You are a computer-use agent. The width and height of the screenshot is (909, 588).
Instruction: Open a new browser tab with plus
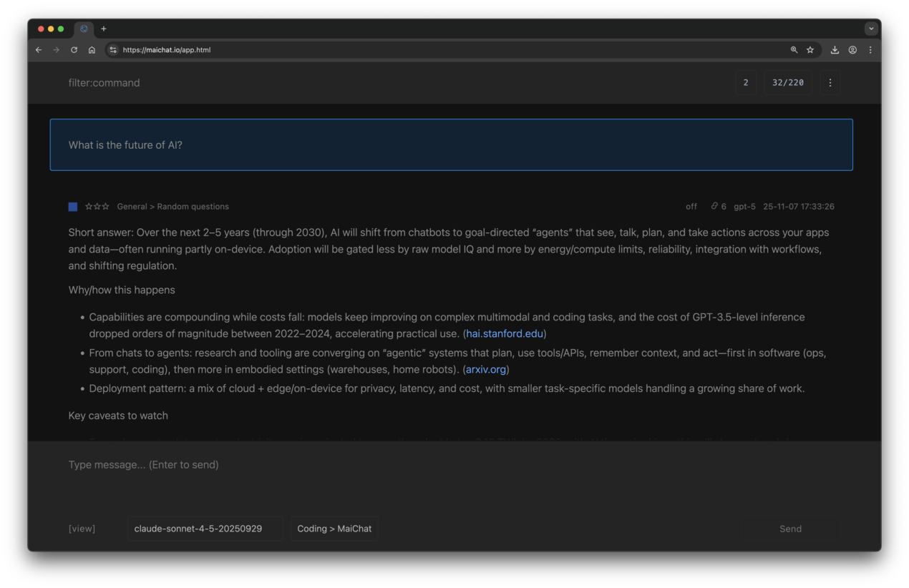point(103,29)
